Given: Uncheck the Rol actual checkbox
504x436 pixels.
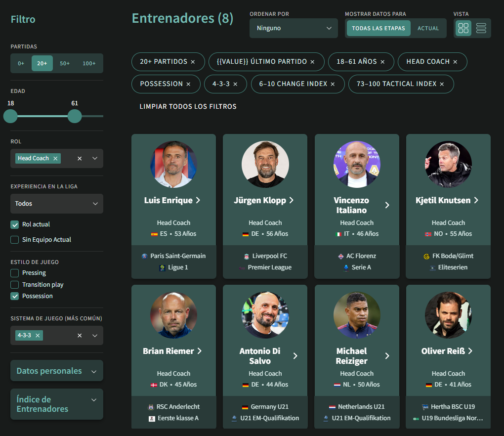Looking at the screenshot, I should (14, 224).
